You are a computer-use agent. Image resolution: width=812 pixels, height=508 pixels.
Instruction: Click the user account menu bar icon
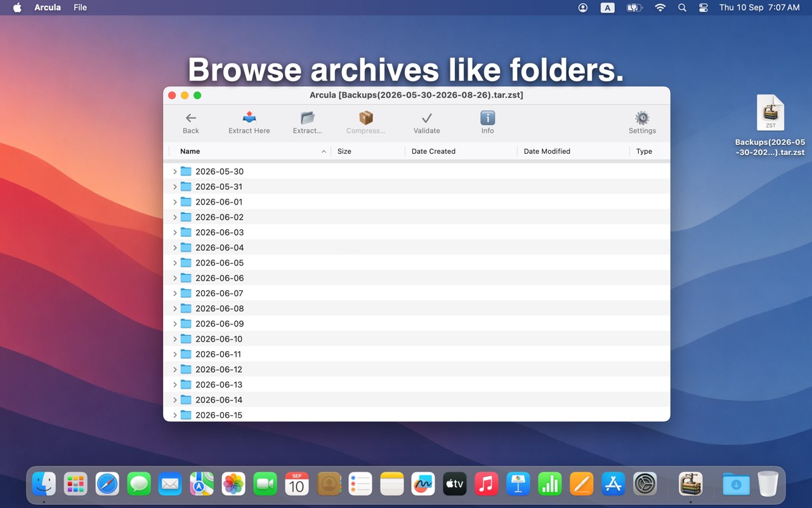coord(583,8)
